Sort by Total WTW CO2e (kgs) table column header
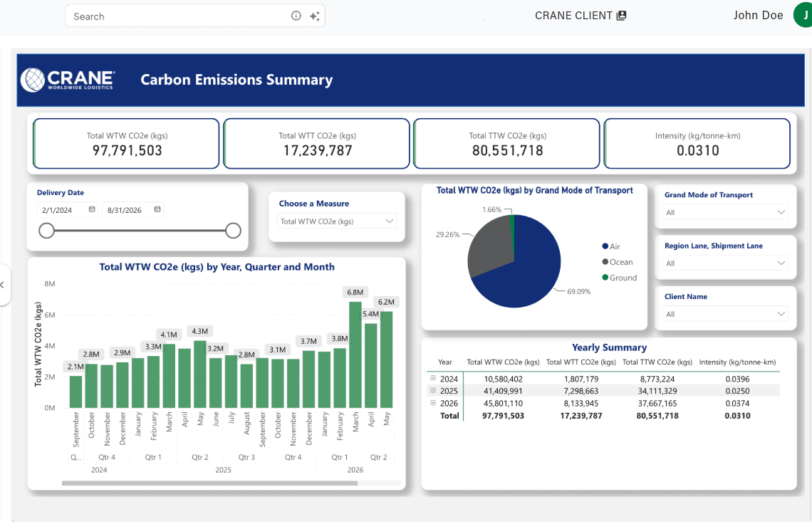This screenshot has height=524, width=812. 503,362
